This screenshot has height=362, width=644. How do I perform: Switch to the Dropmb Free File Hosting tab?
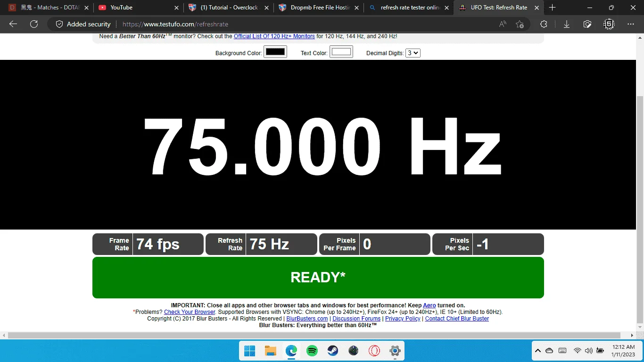pos(319,8)
